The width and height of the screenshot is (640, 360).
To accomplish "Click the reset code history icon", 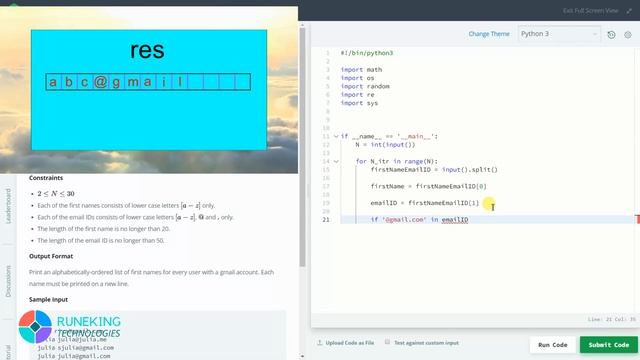I will 611,35.
